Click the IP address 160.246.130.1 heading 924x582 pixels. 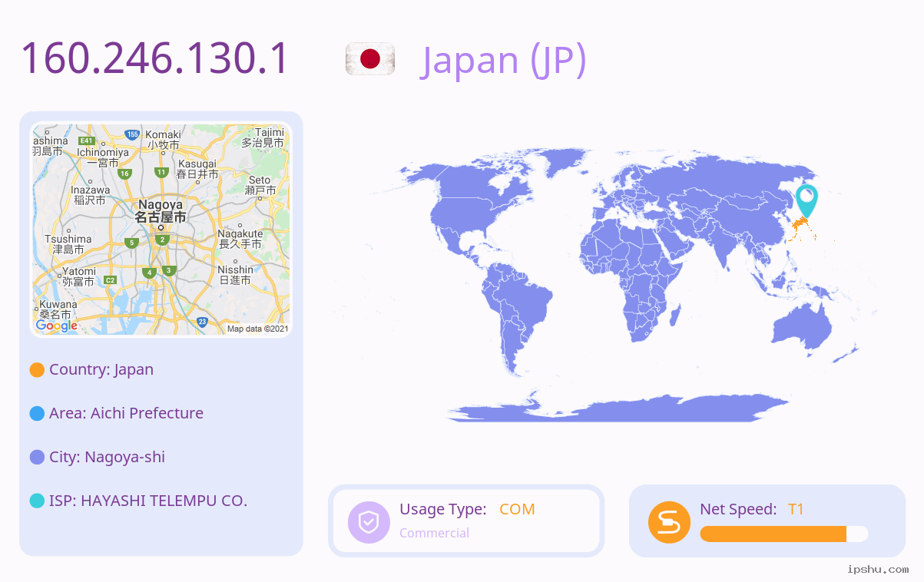click(x=154, y=58)
